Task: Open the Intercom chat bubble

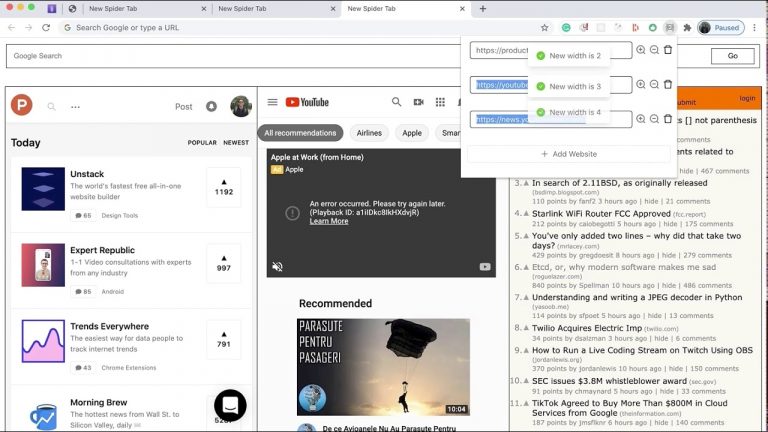Action: point(230,405)
